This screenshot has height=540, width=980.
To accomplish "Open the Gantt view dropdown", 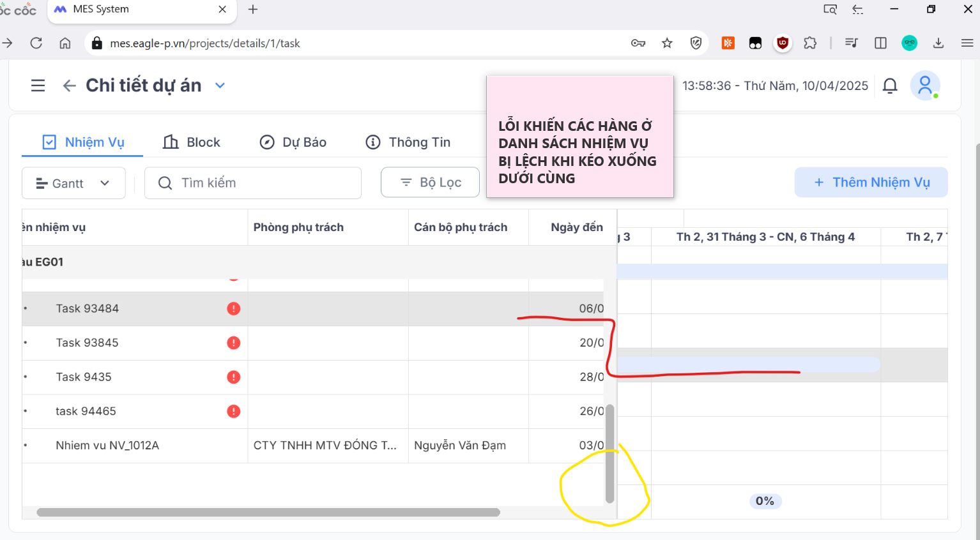I will pos(73,183).
